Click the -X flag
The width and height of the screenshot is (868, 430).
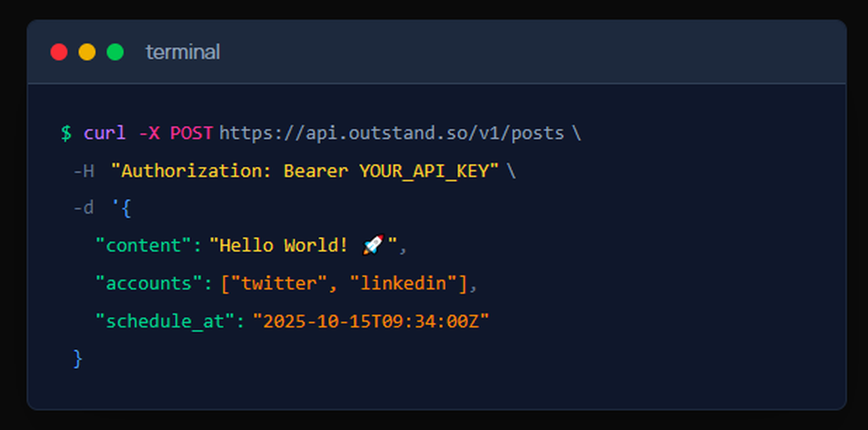148,133
